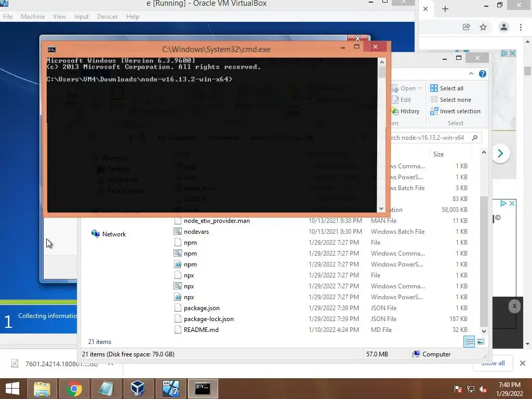532x399 pixels.
Task: Open Explorer help question mark icon
Action: click(x=483, y=74)
